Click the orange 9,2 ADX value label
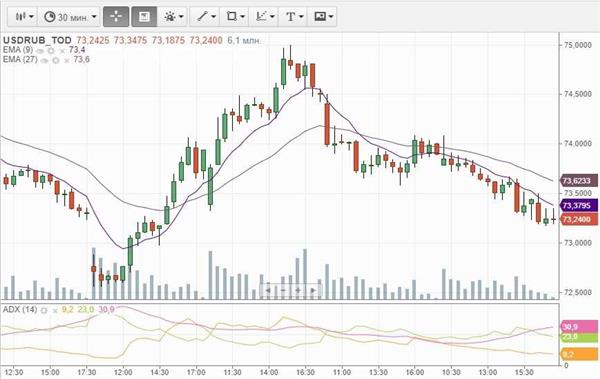600x379 pixels. point(579,354)
